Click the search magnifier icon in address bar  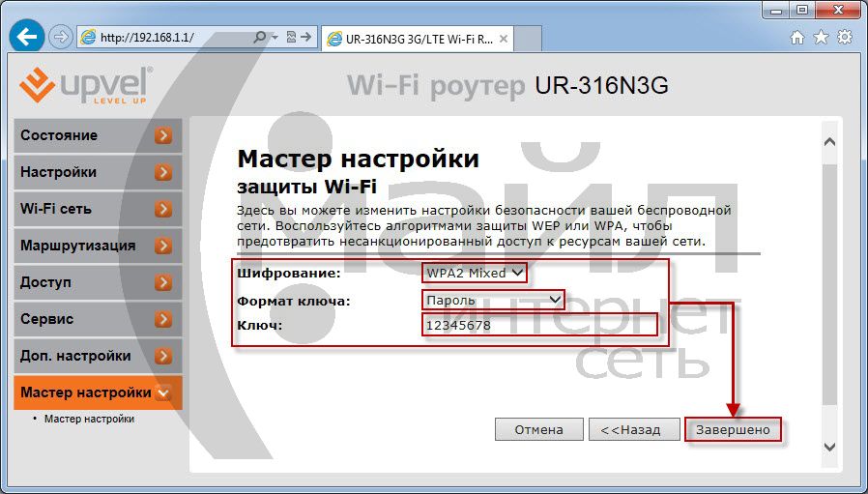[260, 38]
